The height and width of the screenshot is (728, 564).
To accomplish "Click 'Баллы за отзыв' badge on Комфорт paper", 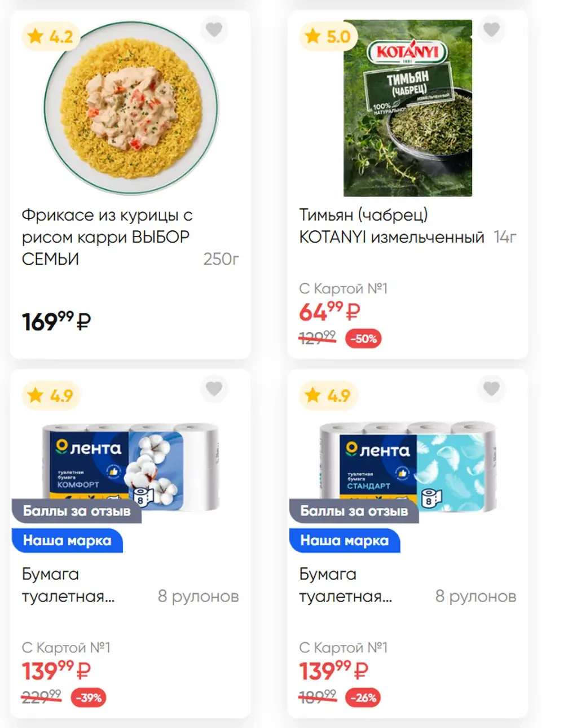I will click(x=77, y=511).
